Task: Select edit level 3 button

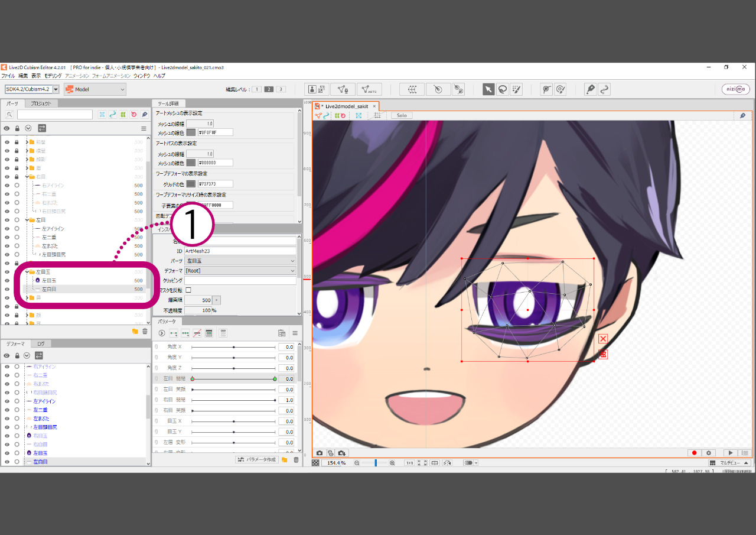Action: click(x=281, y=89)
